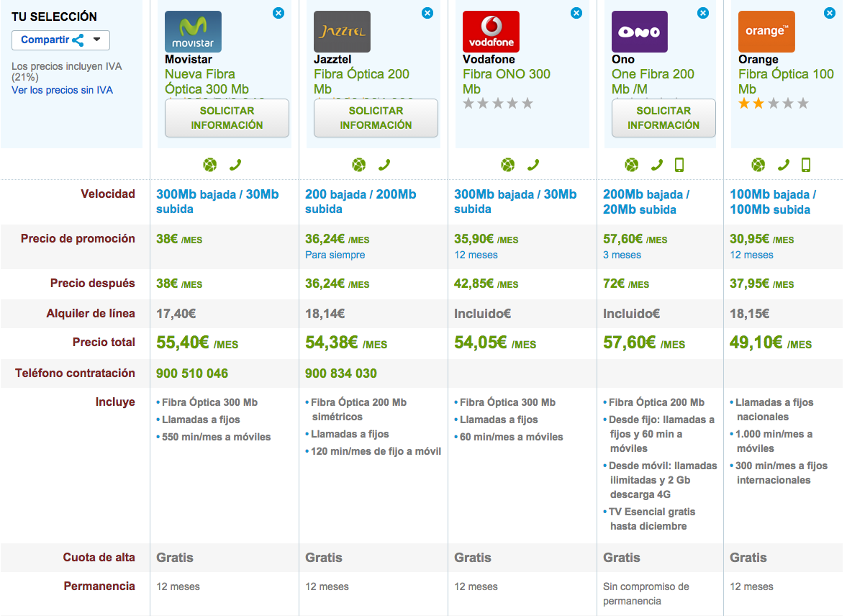Click '300 min/mes a fijos internacionales' item
The width and height of the screenshot is (847, 616).
[781, 473]
